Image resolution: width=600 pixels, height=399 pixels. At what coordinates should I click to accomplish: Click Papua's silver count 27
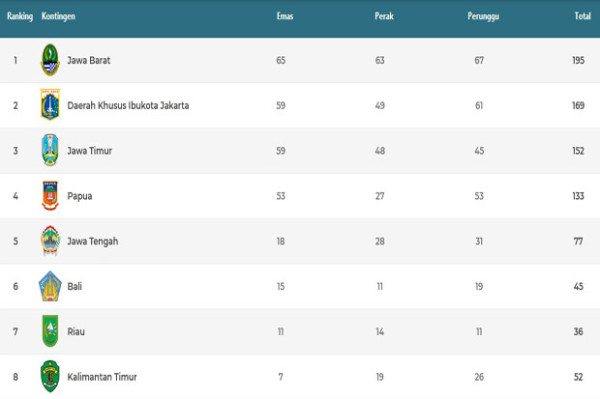380,196
